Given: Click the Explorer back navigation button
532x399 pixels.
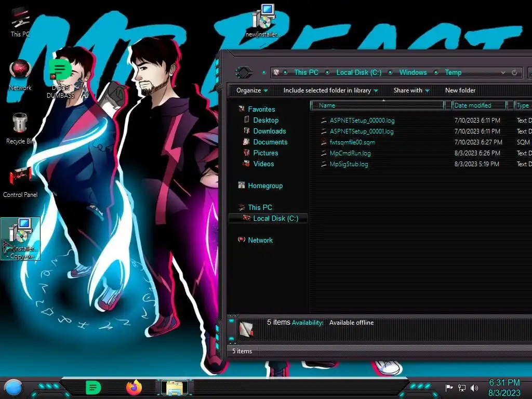Looking at the screenshot, I should [244, 72].
